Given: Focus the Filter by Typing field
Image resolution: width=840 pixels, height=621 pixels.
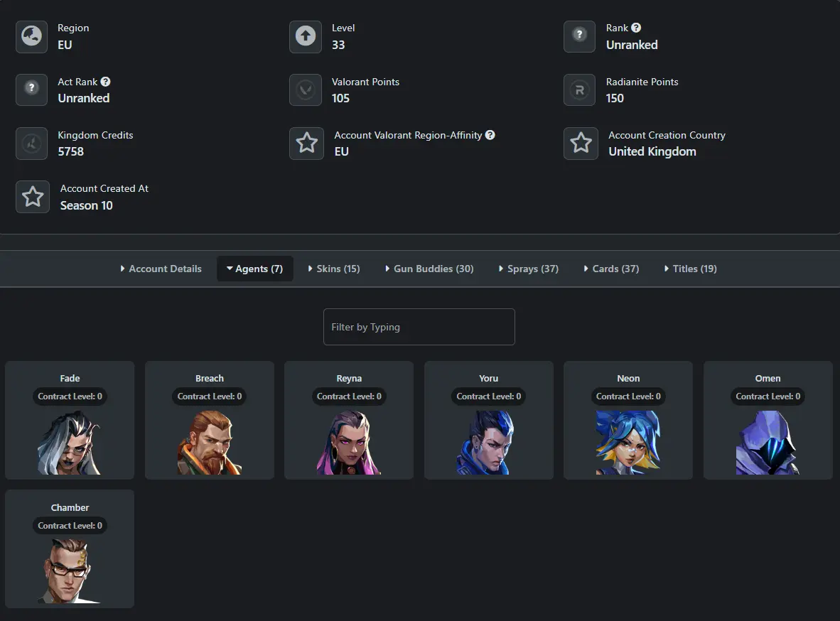Looking at the screenshot, I should (419, 327).
